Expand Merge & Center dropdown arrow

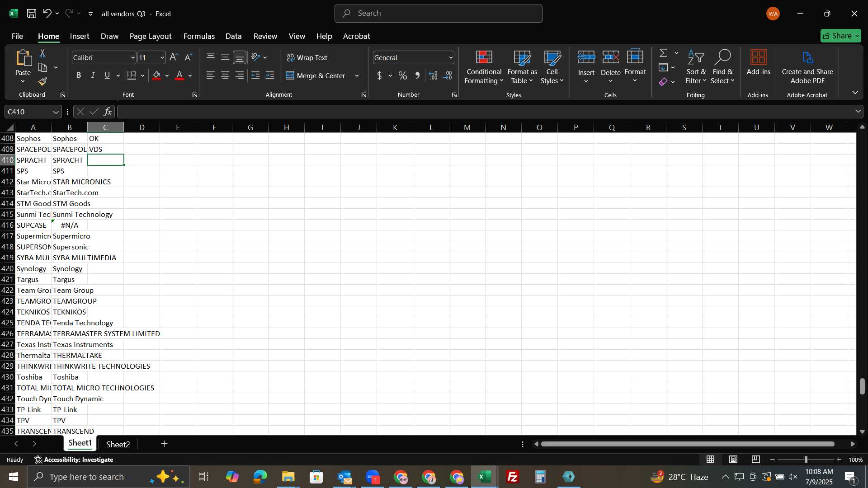(x=357, y=76)
